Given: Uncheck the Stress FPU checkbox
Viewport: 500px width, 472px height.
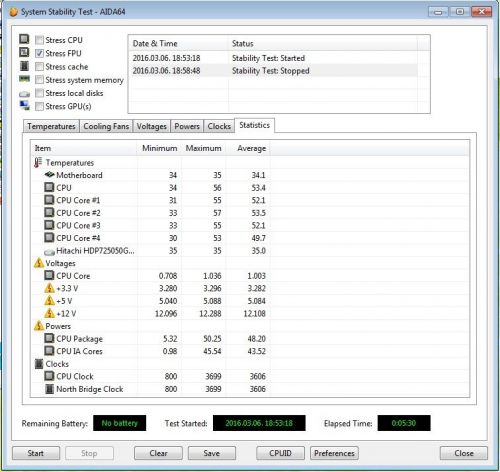Looking at the screenshot, I should 39,53.
